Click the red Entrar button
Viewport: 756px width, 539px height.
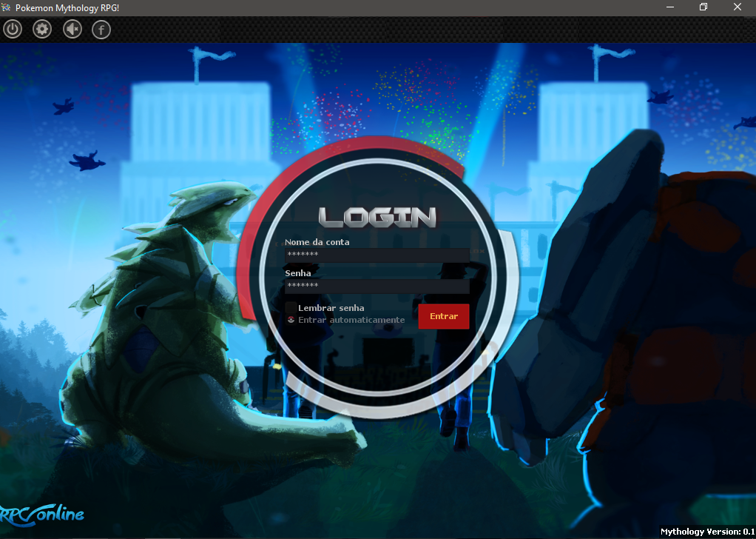444,317
